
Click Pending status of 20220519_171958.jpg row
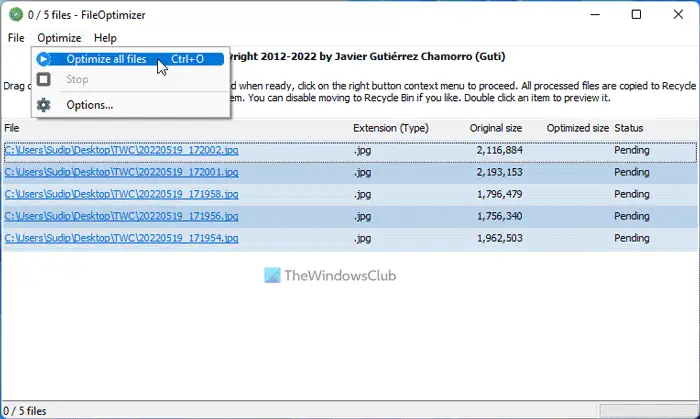click(632, 194)
